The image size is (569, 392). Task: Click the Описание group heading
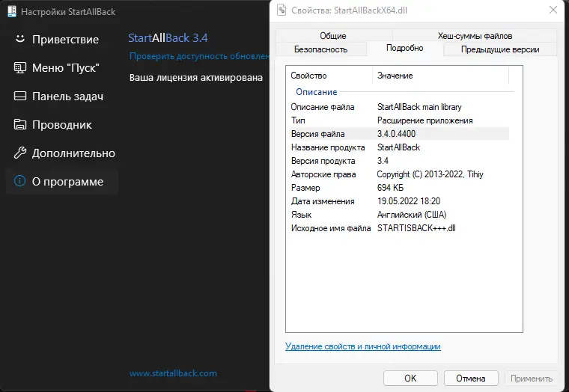coord(317,92)
